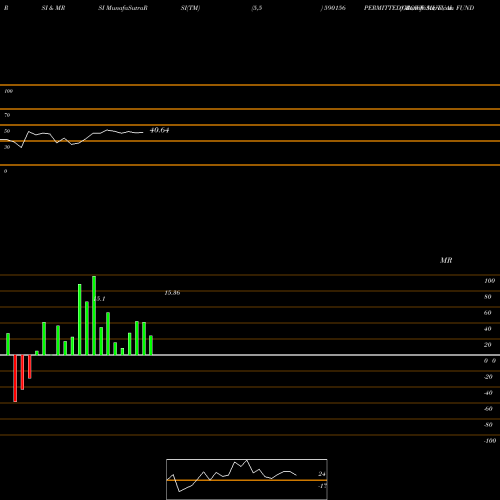Click the 24 label beside mini chart
This screenshot has height=500, width=500.
pyautogui.click(x=322, y=474)
